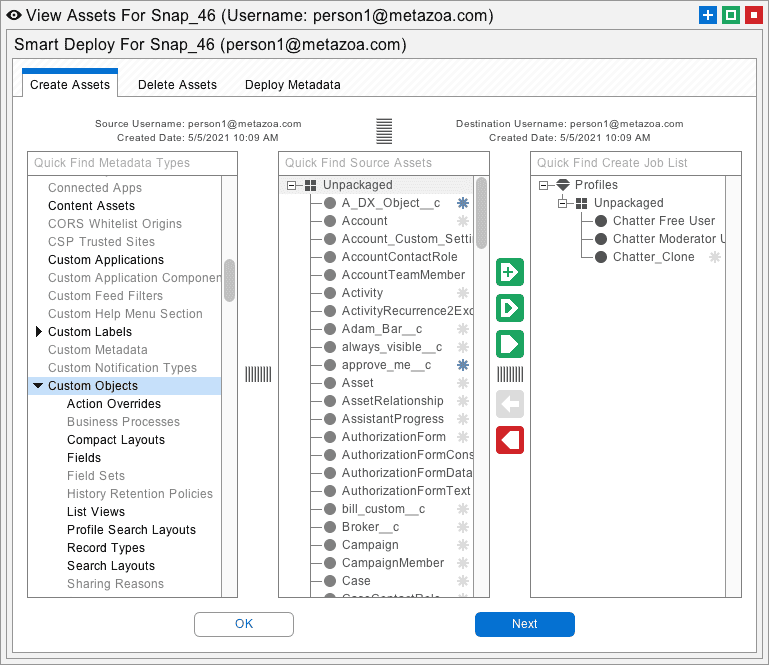Select Search Layouts in metadata types
The image size is (769, 665).
coord(111,565)
